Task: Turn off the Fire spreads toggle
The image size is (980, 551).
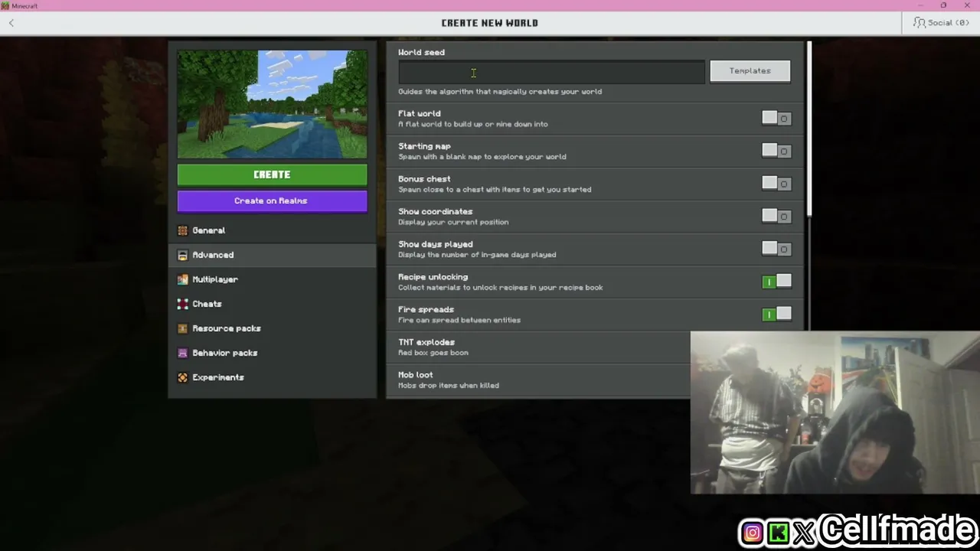Action: pos(776,314)
